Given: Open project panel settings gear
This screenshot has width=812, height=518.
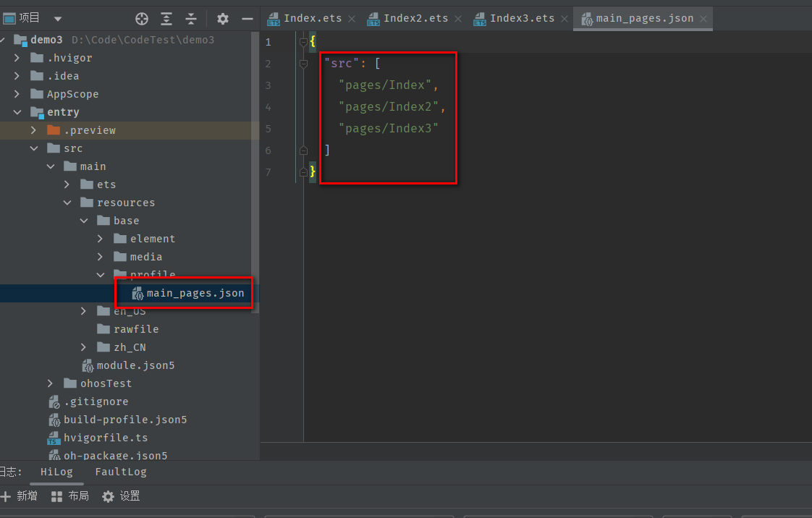Looking at the screenshot, I should (223, 19).
